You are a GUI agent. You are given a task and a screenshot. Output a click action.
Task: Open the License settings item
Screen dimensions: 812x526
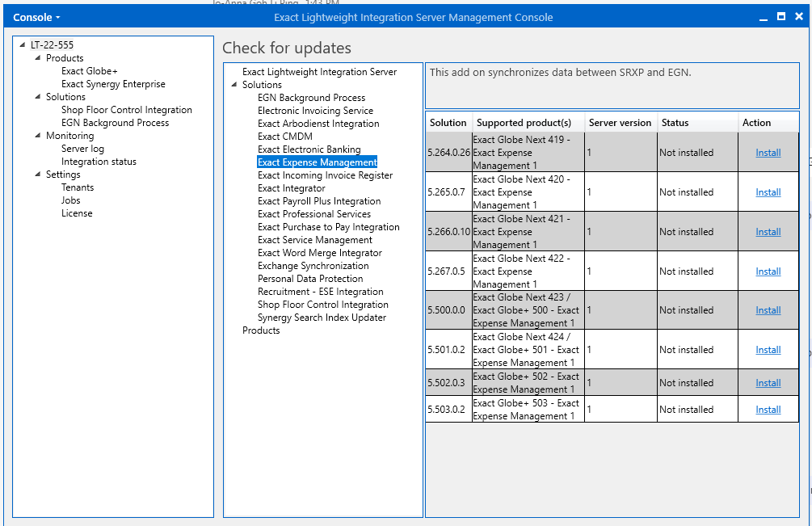[x=77, y=213]
